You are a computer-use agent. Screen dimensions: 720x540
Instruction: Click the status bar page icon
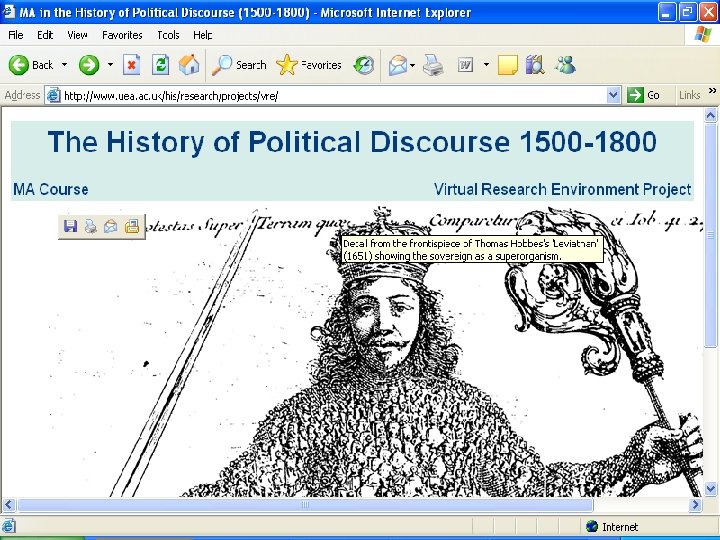click(x=9, y=526)
